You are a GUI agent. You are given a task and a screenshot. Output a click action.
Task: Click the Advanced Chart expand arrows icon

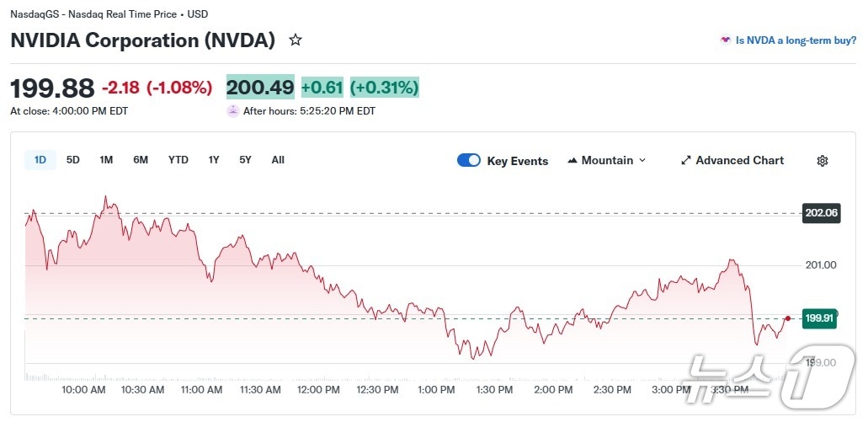click(x=686, y=160)
